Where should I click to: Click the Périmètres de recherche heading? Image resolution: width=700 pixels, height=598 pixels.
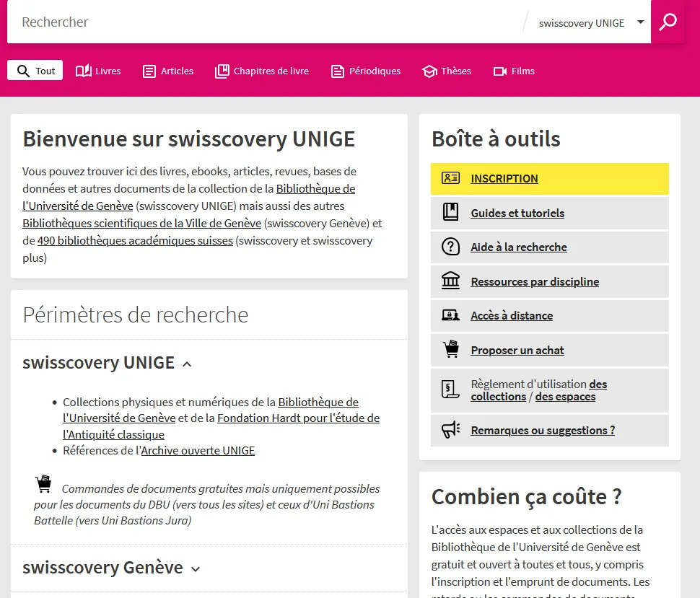[x=135, y=315]
